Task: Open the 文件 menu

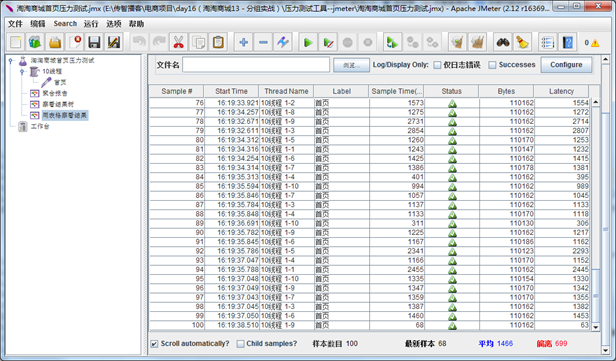Action: (15, 24)
